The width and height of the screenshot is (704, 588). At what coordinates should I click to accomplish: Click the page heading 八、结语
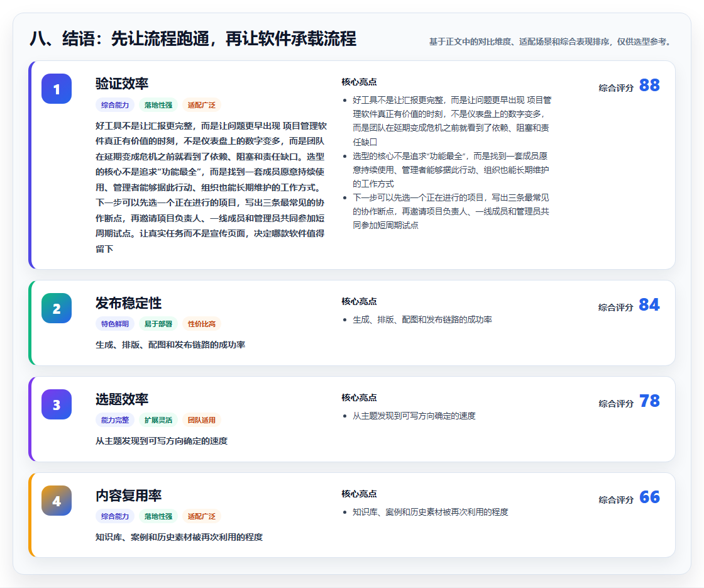pos(193,38)
